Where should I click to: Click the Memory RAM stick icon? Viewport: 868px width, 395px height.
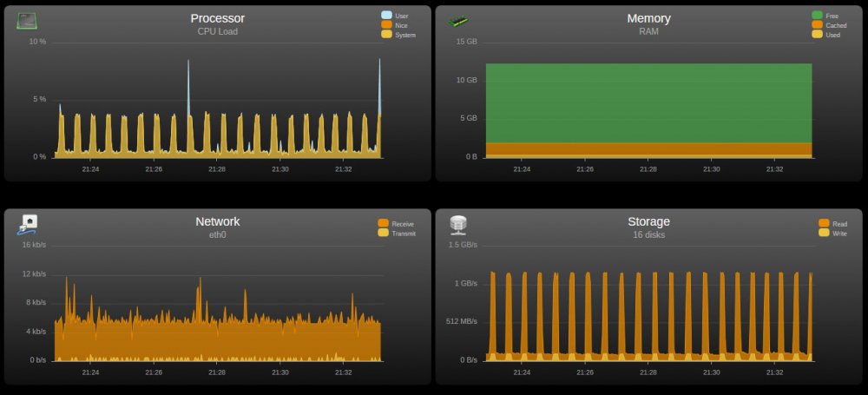tap(458, 21)
